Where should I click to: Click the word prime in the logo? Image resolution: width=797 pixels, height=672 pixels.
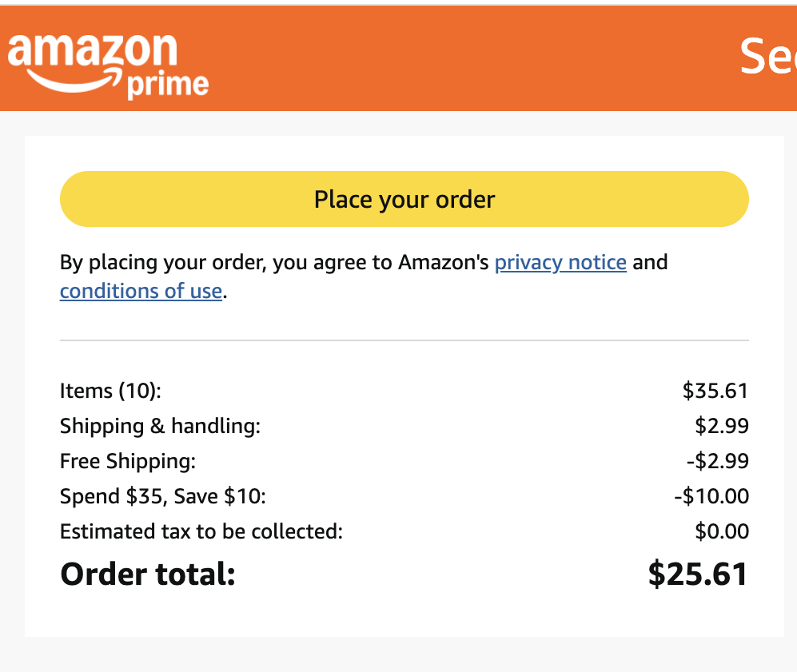tap(168, 84)
